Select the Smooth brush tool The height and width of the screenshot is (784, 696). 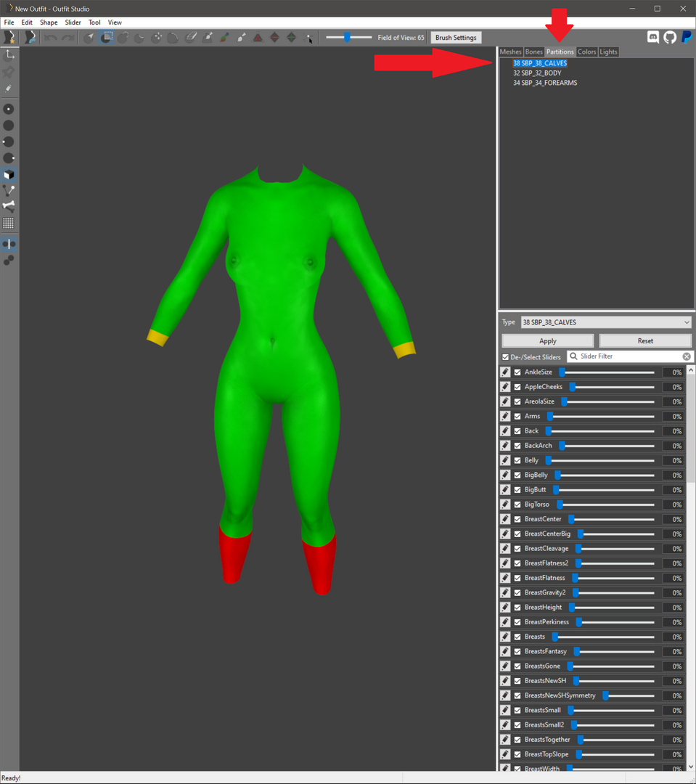[x=173, y=38]
